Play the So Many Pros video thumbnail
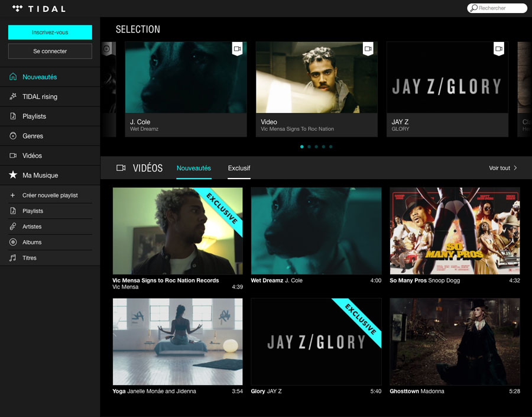The width and height of the screenshot is (532, 417). [455, 231]
